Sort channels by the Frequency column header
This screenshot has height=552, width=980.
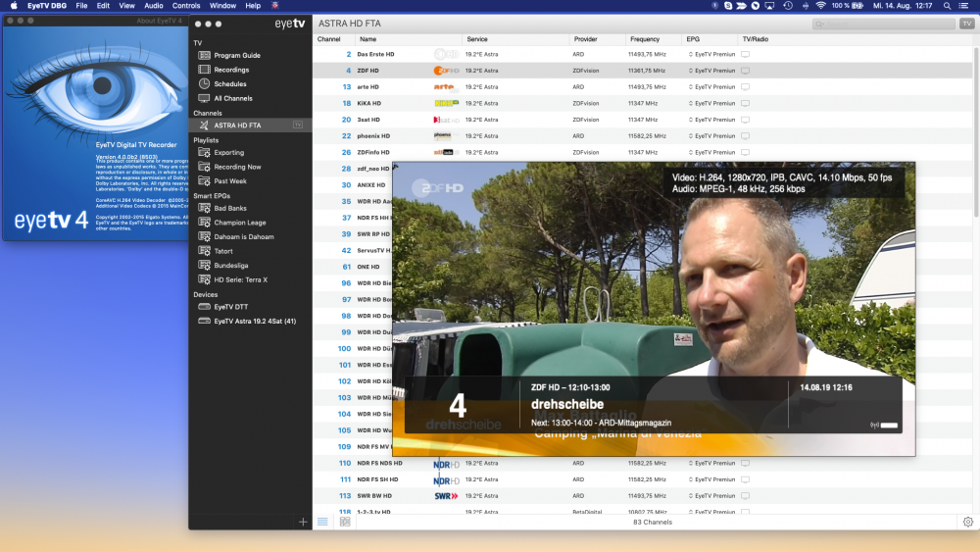pyautogui.click(x=645, y=39)
